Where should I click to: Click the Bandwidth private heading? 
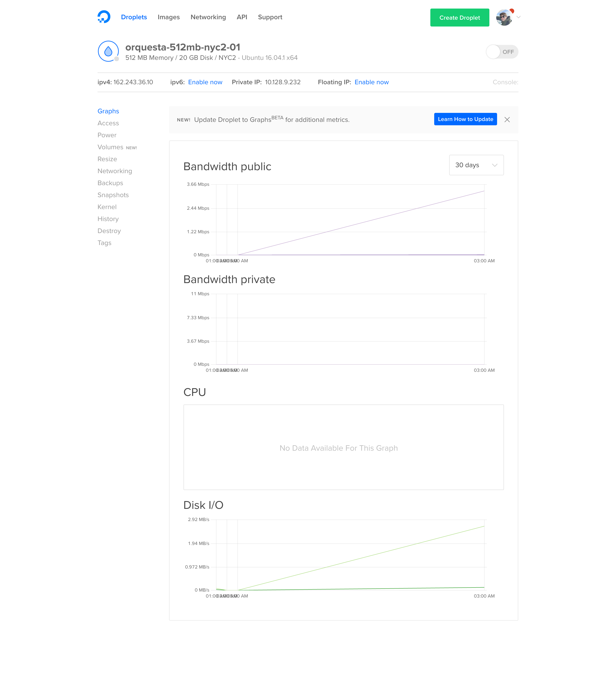[x=229, y=279]
